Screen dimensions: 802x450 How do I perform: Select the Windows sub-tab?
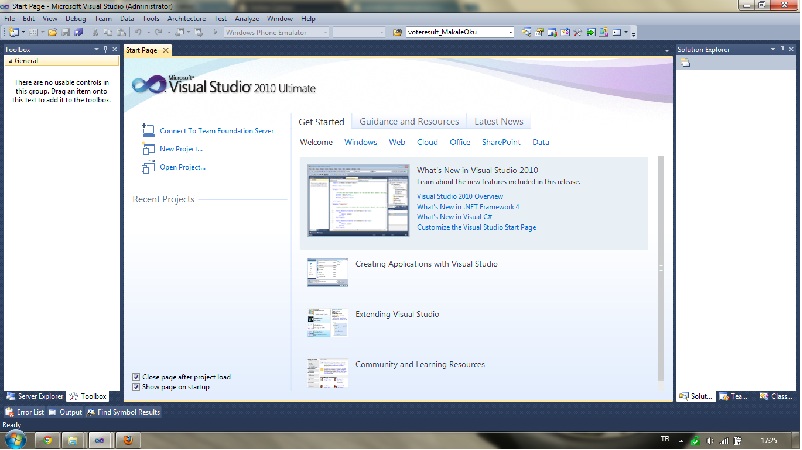[x=361, y=142]
